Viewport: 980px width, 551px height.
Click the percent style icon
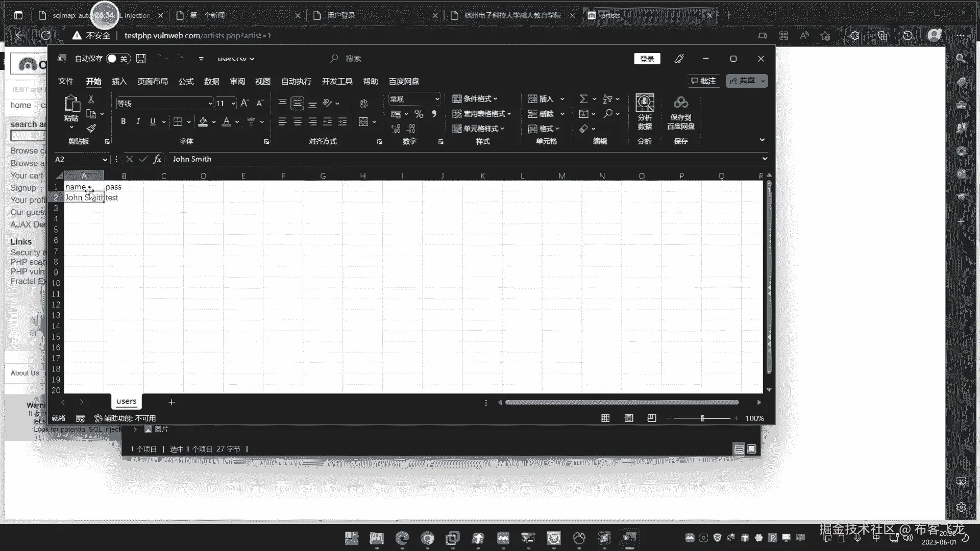click(x=419, y=114)
